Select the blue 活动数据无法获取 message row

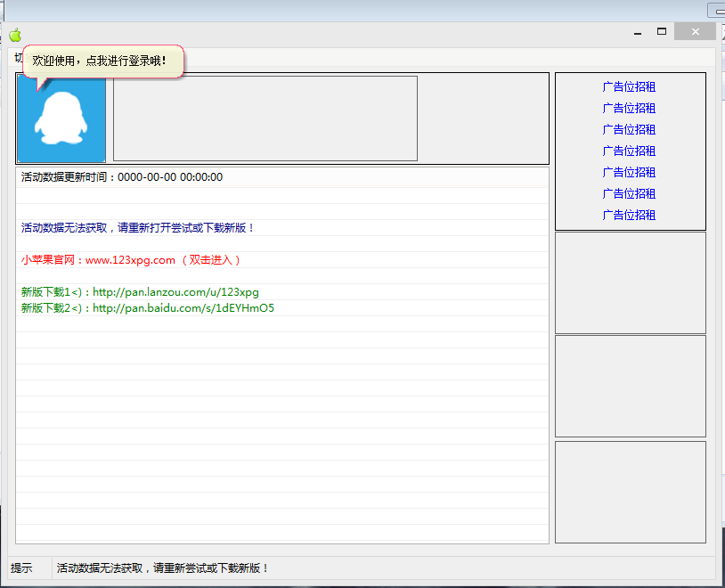click(282, 227)
